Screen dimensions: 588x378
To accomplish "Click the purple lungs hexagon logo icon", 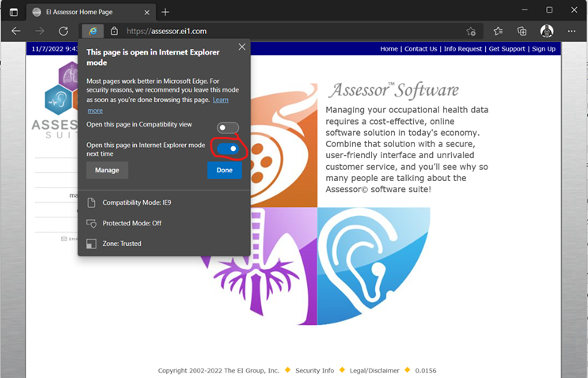I will click(x=68, y=76).
